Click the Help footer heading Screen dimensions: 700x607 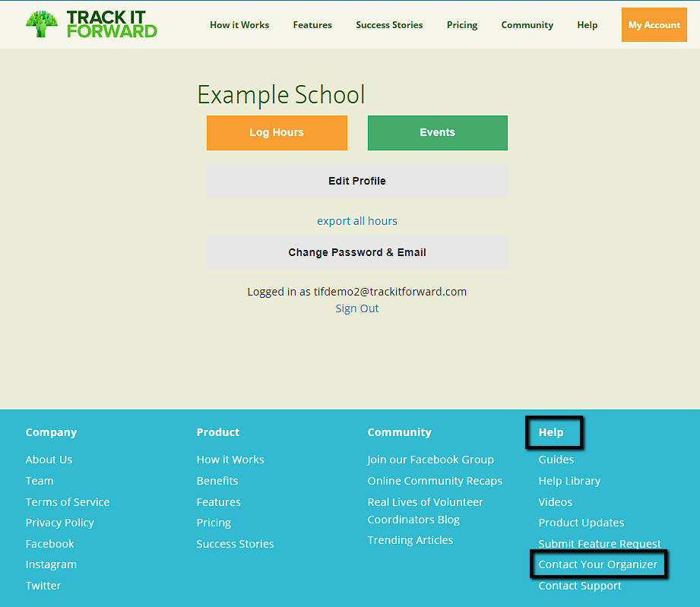[x=551, y=432]
